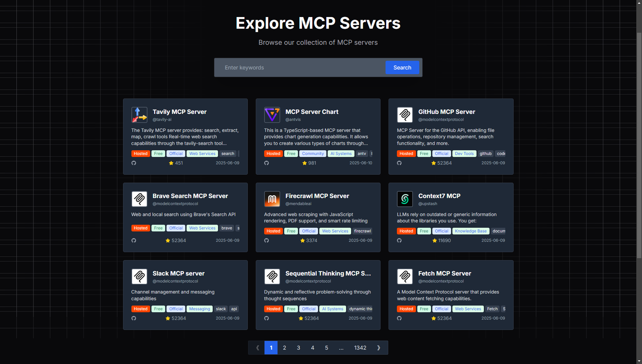Click the slack tag

[x=221, y=309]
